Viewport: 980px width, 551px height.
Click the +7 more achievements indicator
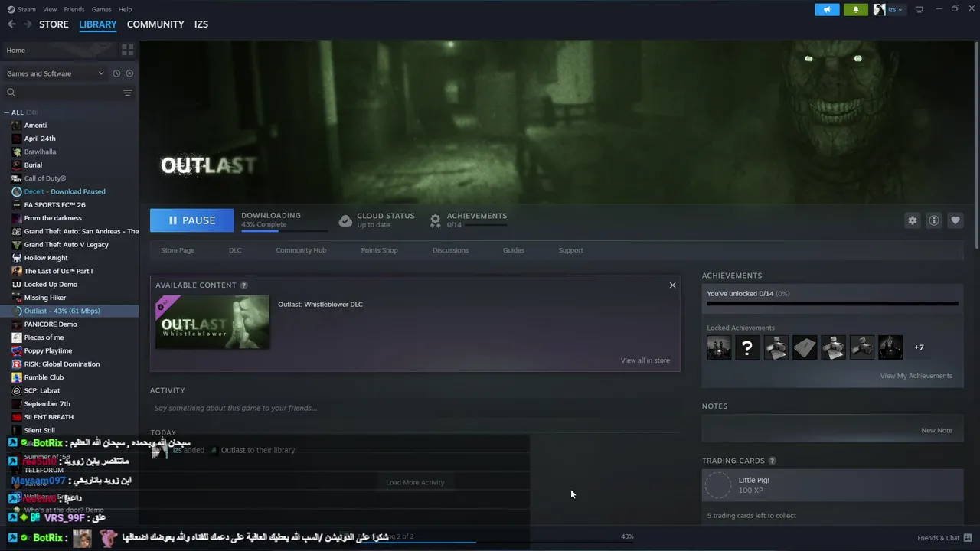(919, 347)
